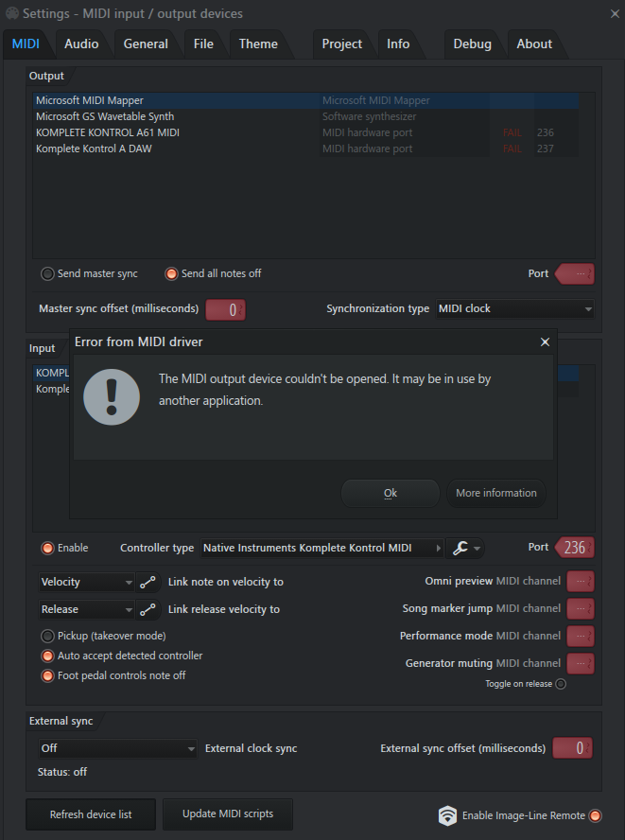Switch to the Audio tab
Screen dimensions: 625x840
(81, 44)
